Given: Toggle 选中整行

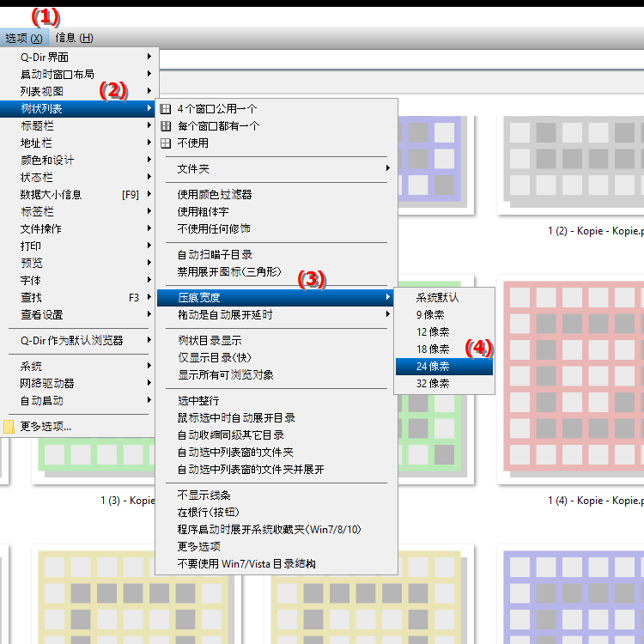Looking at the screenshot, I should coord(276,400).
